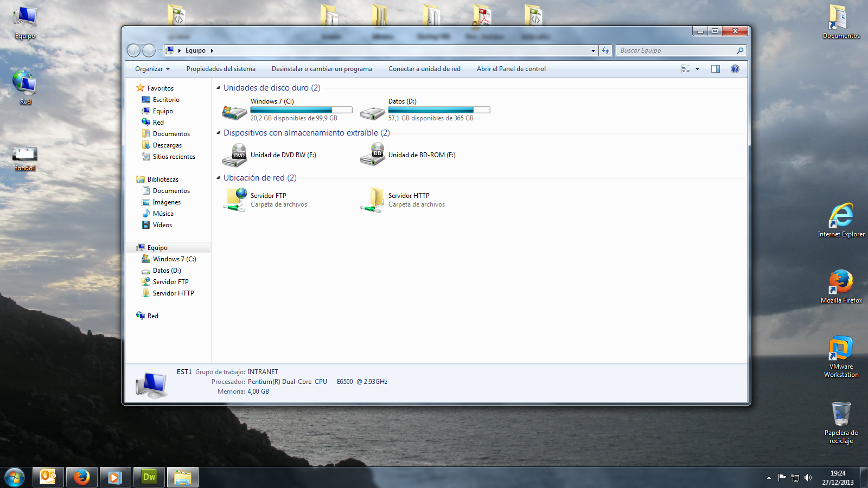The height and width of the screenshot is (488, 868).
Task: Open the Datos (D:) drive icon
Action: (x=372, y=112)
